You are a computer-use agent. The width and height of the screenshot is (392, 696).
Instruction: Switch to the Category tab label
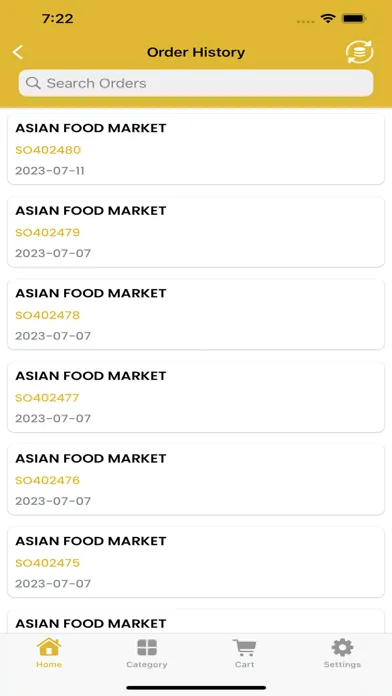click(x=147, y=664)
